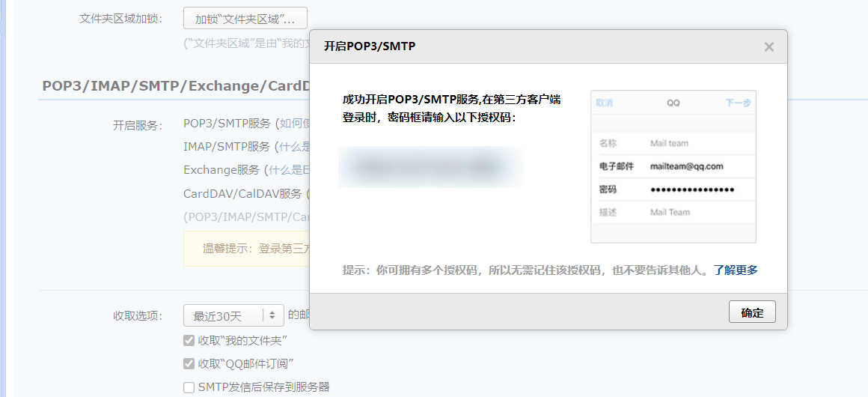Uncheck 收取"QQ邮件订阅" checkbox
Image resolution: width=868 pixels, height=397 pixels.
(x=189, y=364)
